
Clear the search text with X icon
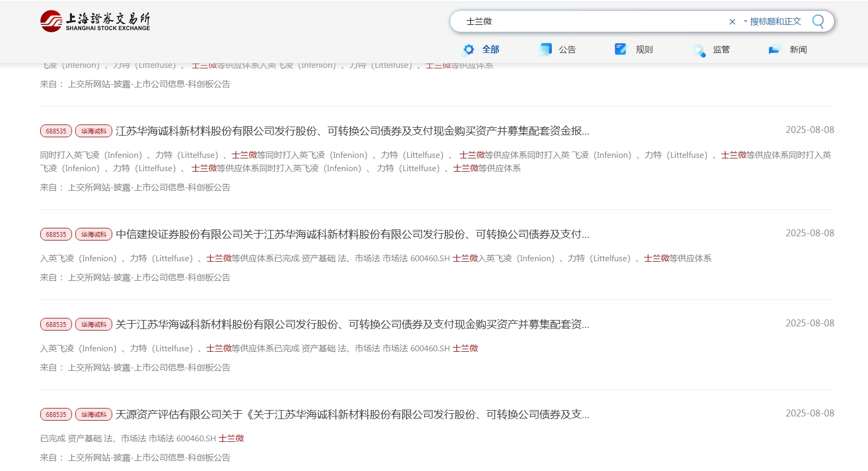[732, 22]
